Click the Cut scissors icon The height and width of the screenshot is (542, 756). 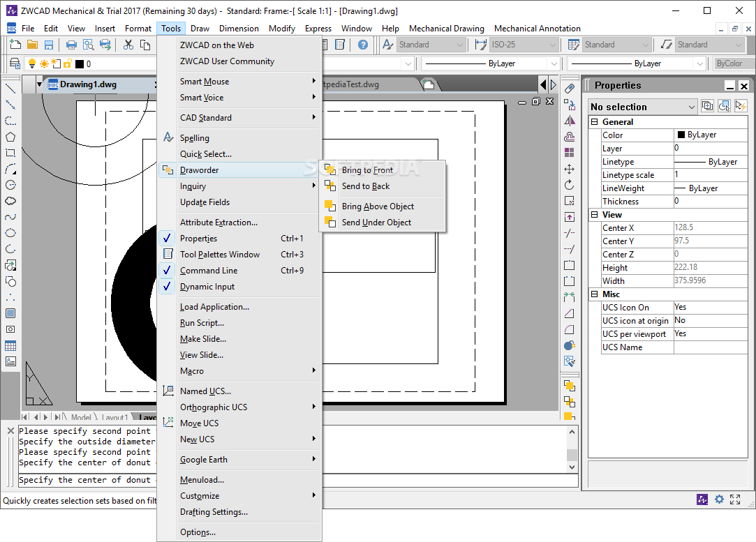[x=128, y=45]
